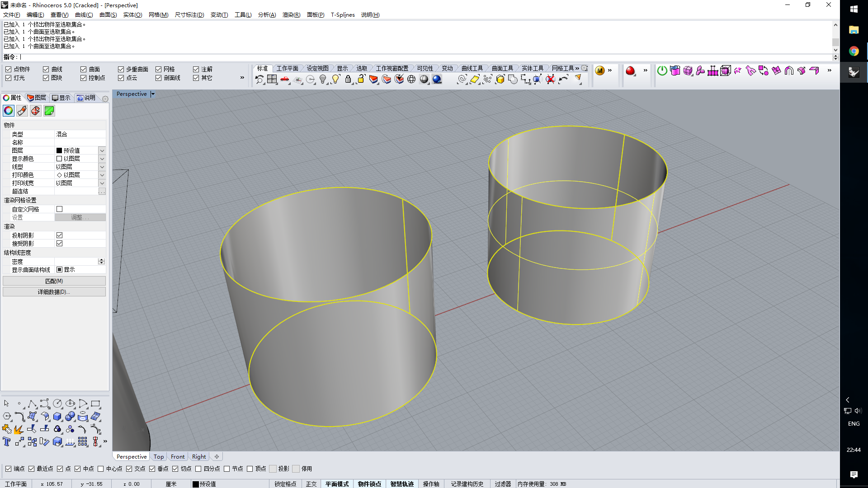Image resolution: width=868 pixels, height=488 pixels.
Task: Click the undo curved arrow icon
Action: [x=563, y=80]
